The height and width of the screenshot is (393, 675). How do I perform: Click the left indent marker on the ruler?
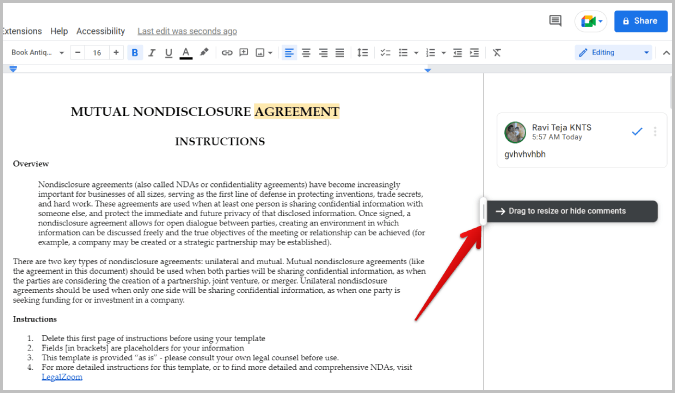13,69
